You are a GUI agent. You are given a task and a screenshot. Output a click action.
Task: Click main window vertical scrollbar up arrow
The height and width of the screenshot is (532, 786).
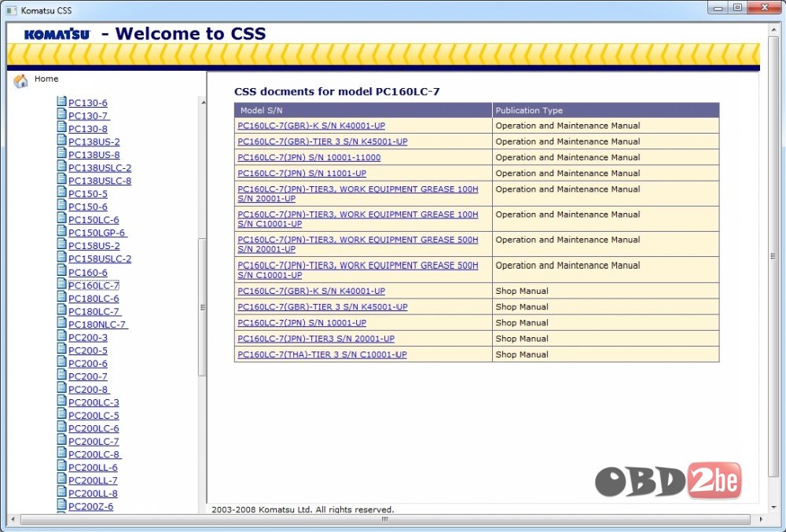(773, 31)
